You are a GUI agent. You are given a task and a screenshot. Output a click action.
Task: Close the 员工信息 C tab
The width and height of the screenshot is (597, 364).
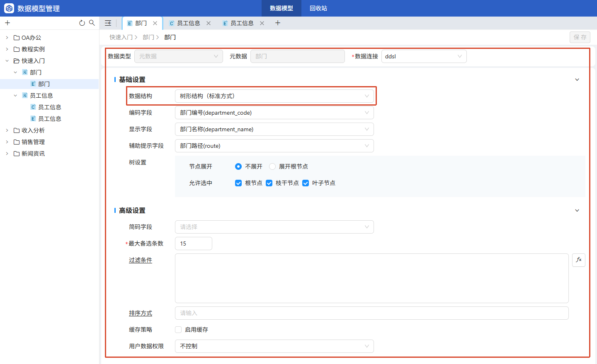tap(209, 23)
